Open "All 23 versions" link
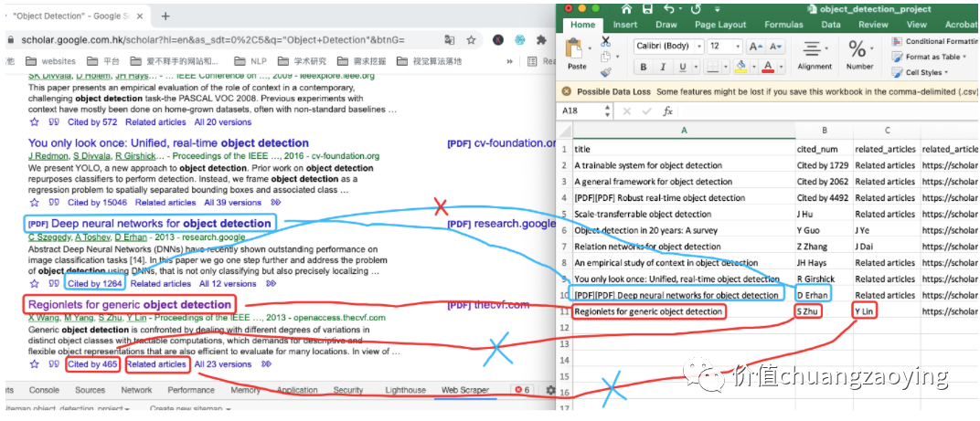Viewport: 980px width, 421px height. pos(222,364)
